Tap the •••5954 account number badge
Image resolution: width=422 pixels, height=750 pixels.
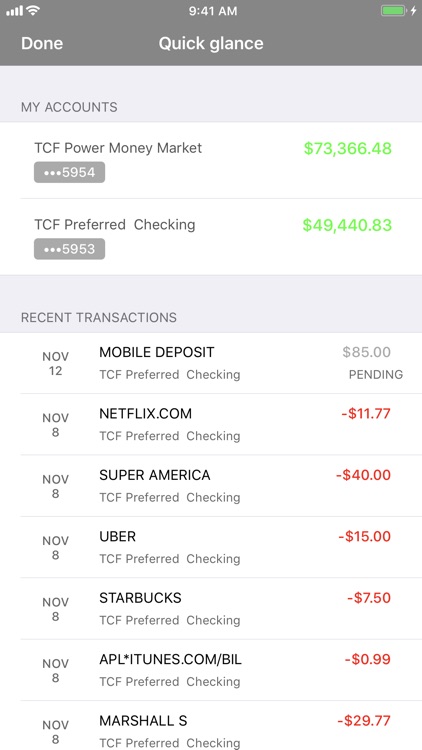69,173
